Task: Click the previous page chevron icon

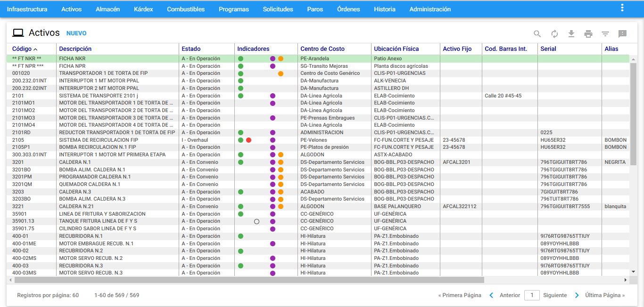Action: [x=491, y=295]
